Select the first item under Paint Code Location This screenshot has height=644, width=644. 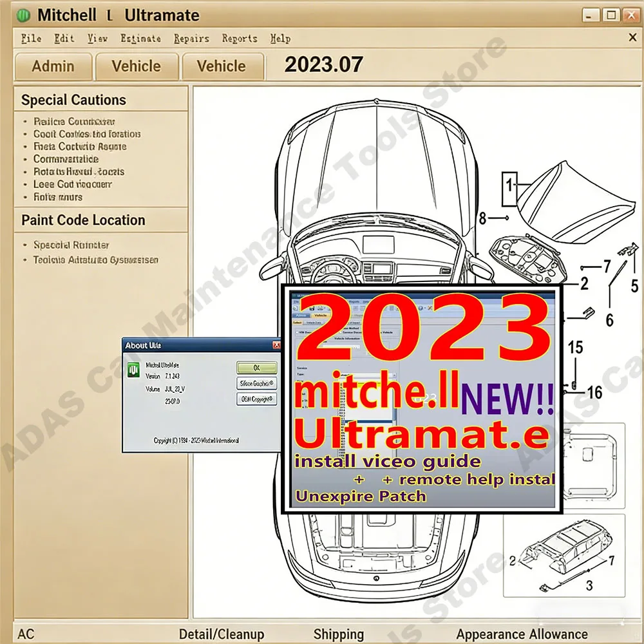coord(70,245)
